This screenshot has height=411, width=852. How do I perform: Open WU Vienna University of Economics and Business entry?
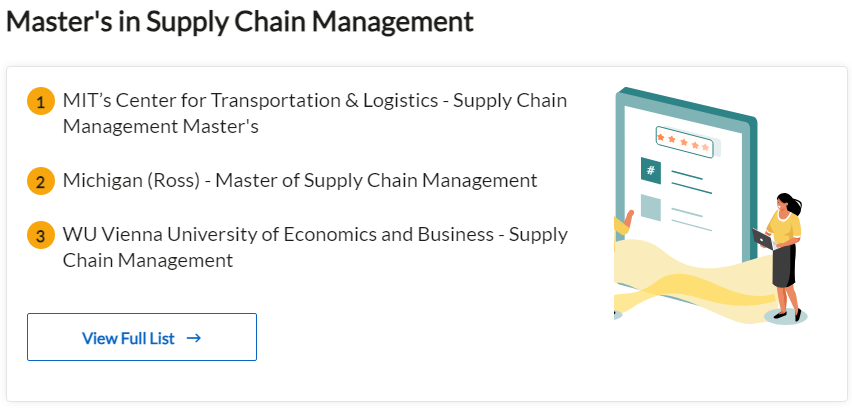pyautogui.click(x=315, y=247)
